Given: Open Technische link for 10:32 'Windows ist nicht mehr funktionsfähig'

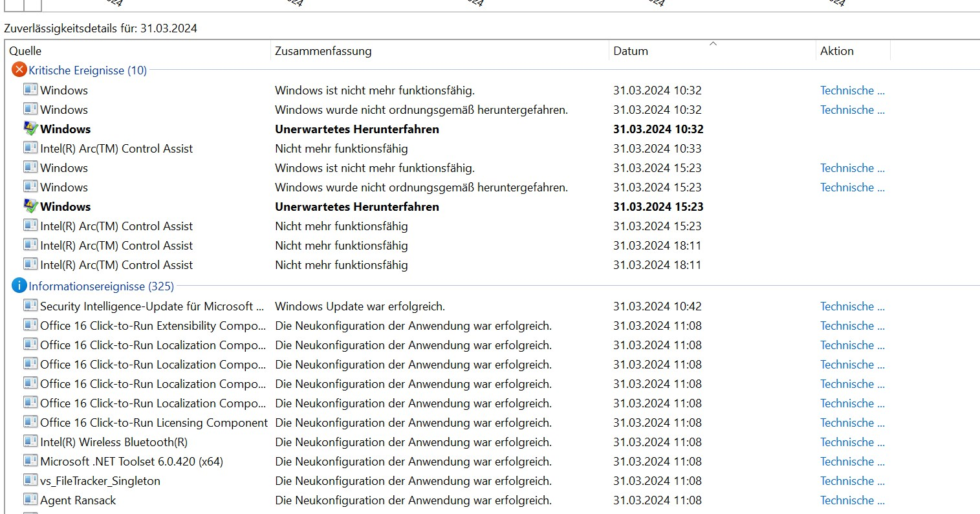Looking at the screenshot, I should (853, 91).
